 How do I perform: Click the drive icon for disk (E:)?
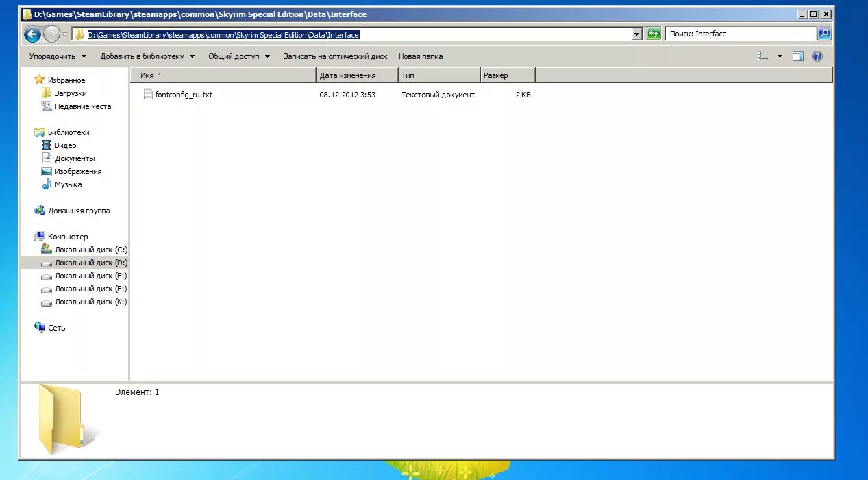pyautogui.click(x=47, y=276)
